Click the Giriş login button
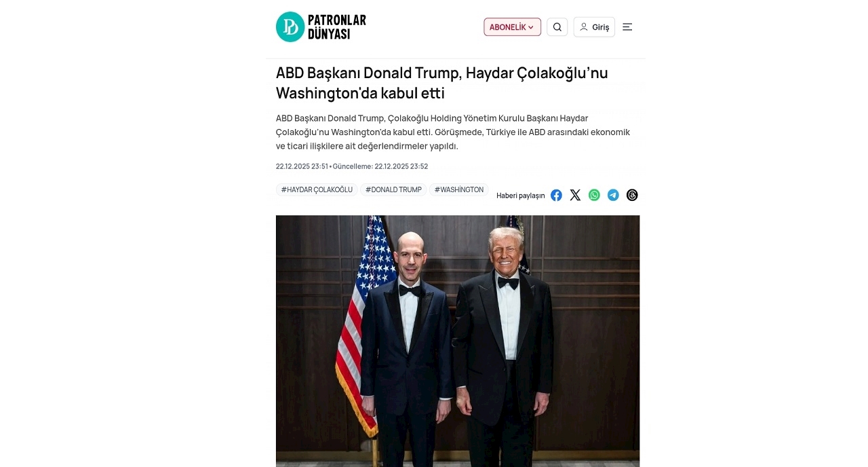The width and height of the screenshot is (868, 467). (x=594, y=27)
